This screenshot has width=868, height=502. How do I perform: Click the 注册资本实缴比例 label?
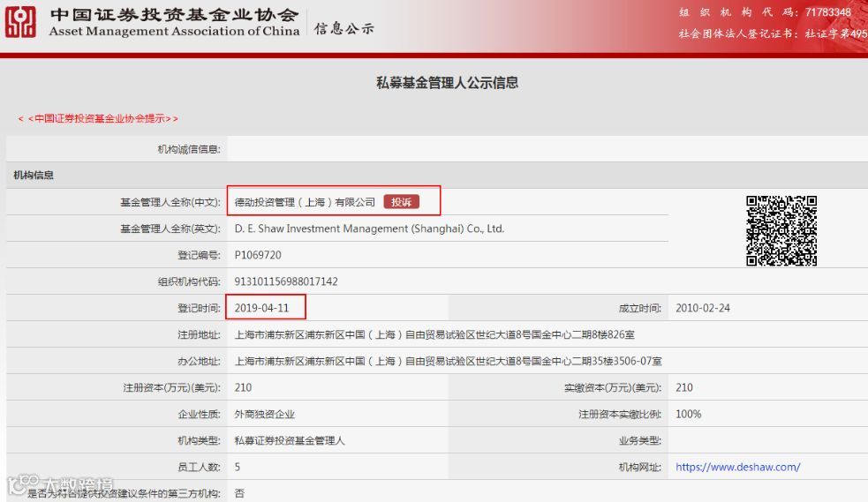click(x=620, y=414)
